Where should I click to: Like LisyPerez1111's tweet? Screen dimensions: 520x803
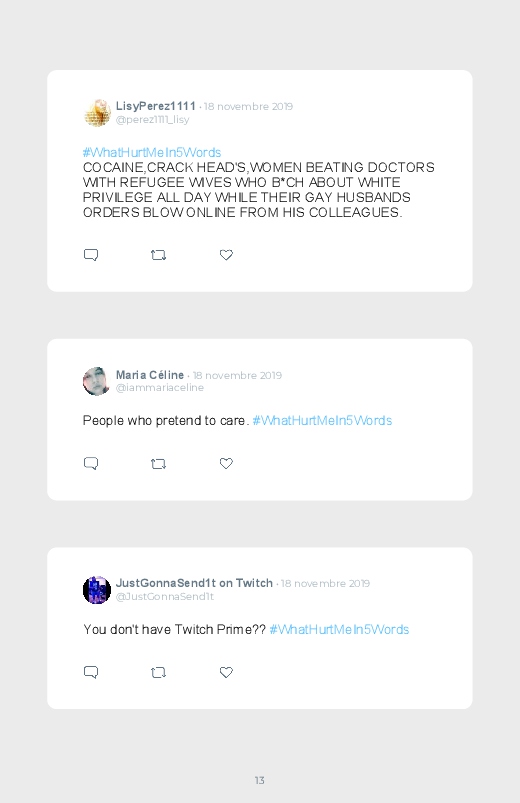pos(226,255)
